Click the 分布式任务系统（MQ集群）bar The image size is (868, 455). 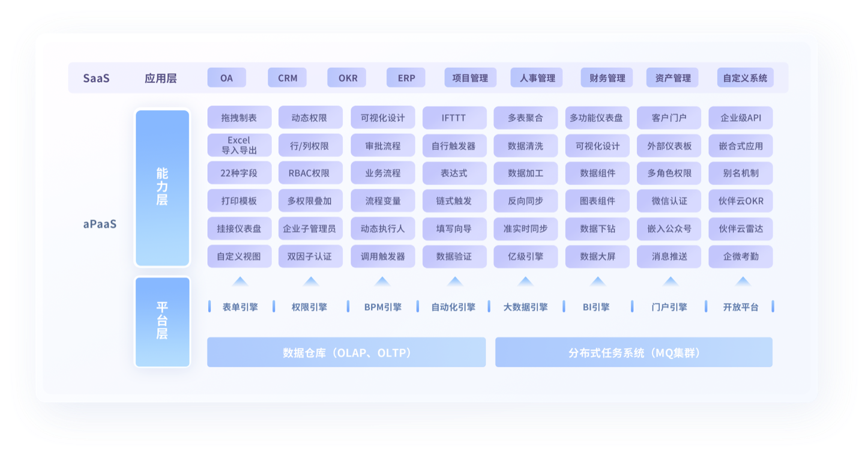tap(633, 352)
